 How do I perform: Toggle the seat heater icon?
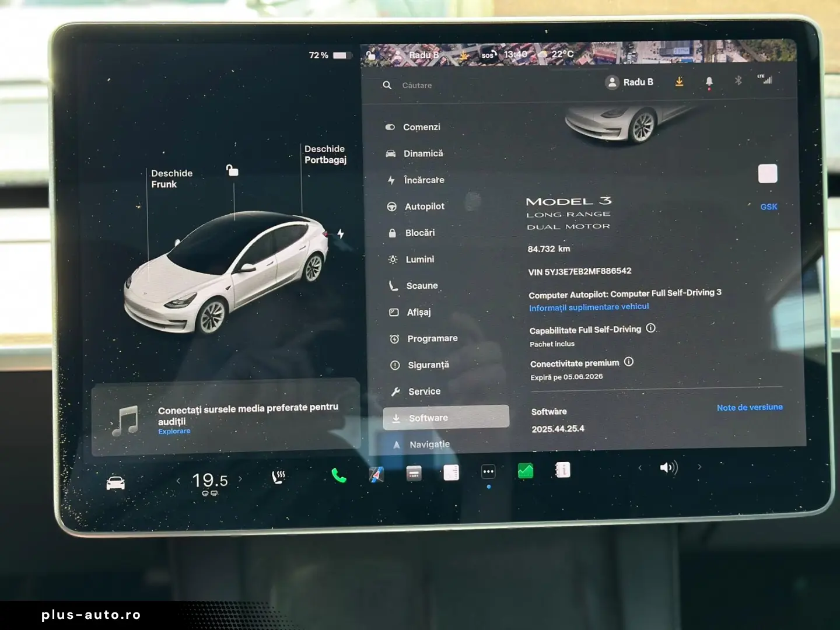[278, 478]
